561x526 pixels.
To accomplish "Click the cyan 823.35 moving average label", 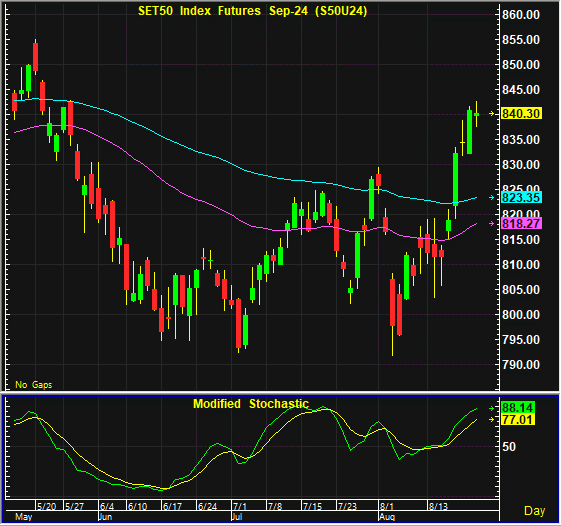I will click(521, 197).
